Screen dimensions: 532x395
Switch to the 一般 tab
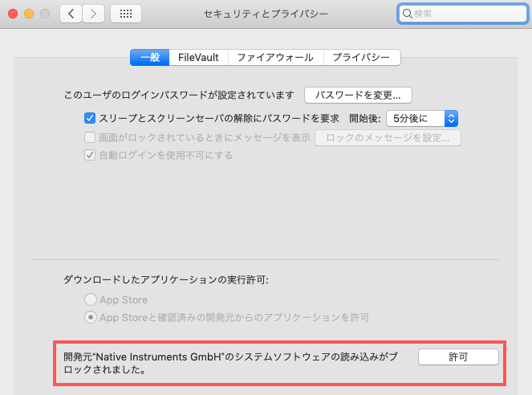pos(150,58)
